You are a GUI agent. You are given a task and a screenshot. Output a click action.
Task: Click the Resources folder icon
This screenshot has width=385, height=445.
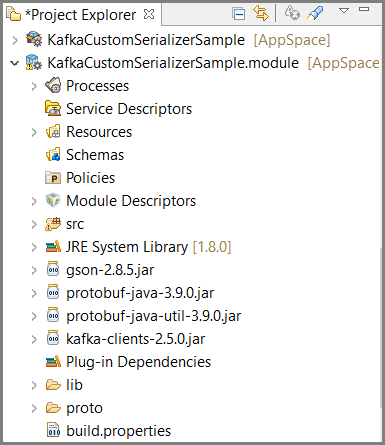click(x=53, y=131)
